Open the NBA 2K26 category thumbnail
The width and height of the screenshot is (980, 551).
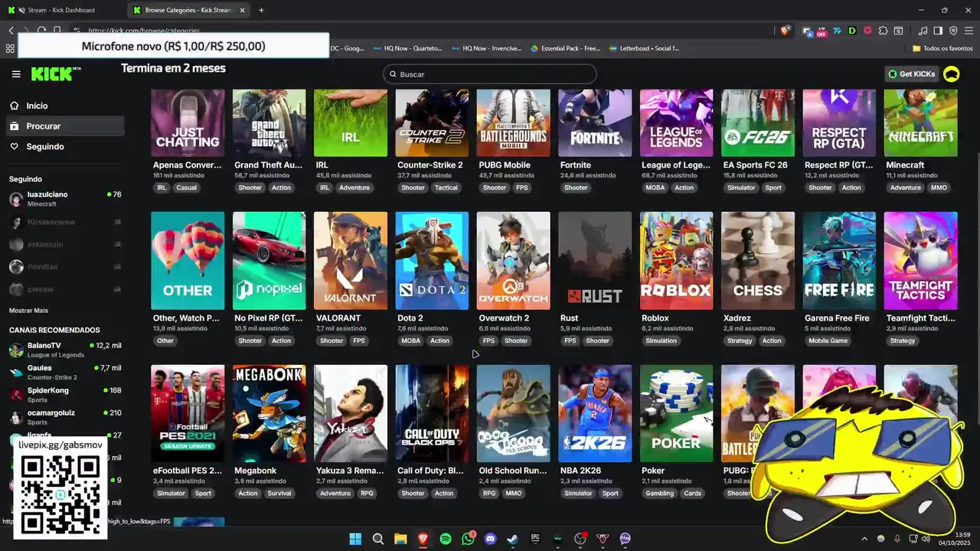[x=595, y=413]
